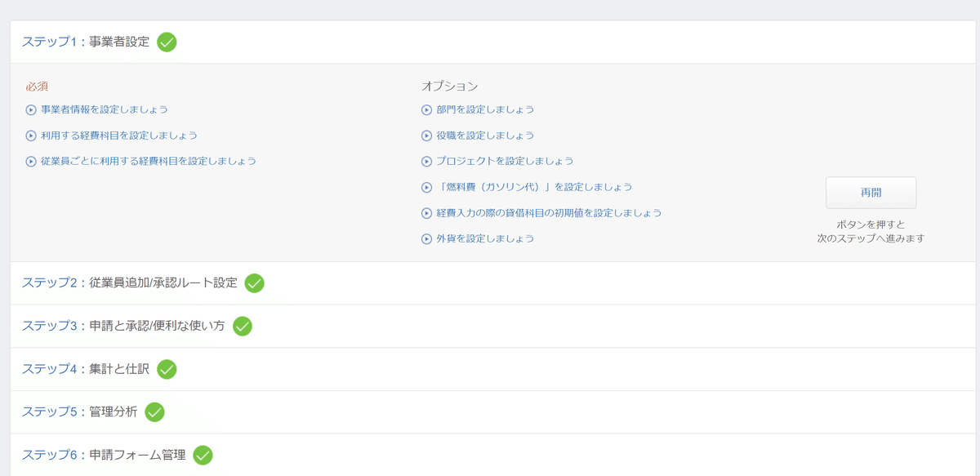
Task: Expand ステップ6：申請フォーム管理 section
Action: 104,456
